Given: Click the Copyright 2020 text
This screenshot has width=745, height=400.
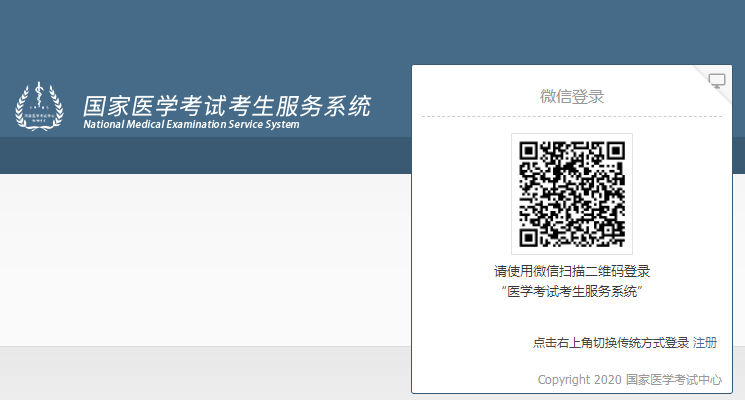Looking at the screenshot, I should [579, 380].
